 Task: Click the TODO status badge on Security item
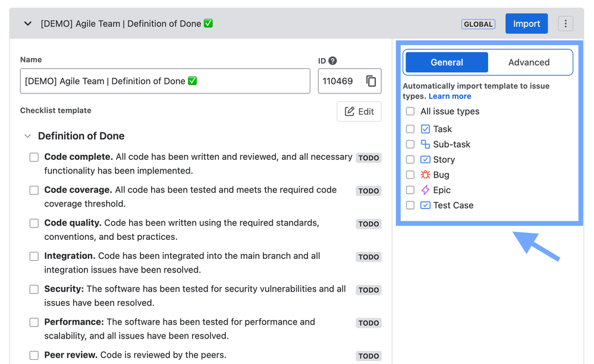point(368,290)
